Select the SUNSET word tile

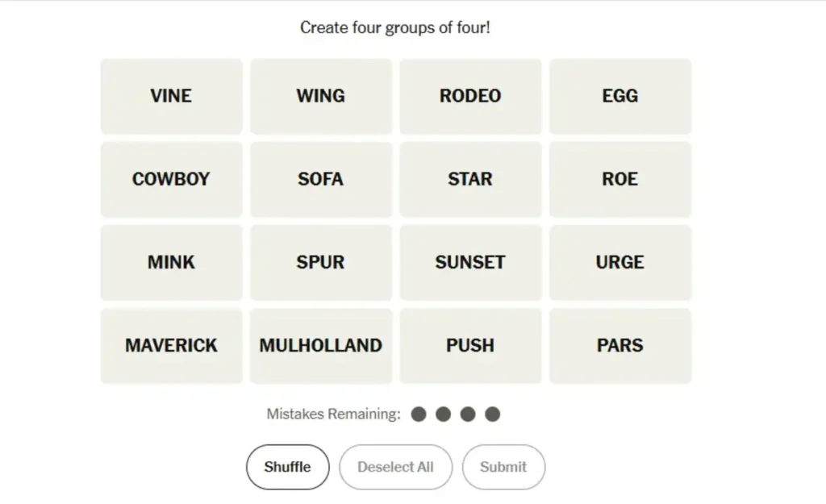point(470,262)
